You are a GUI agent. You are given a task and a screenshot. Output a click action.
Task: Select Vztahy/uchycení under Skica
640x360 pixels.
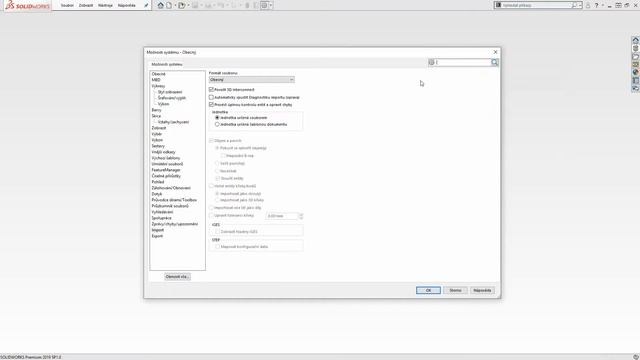(173, 122)
